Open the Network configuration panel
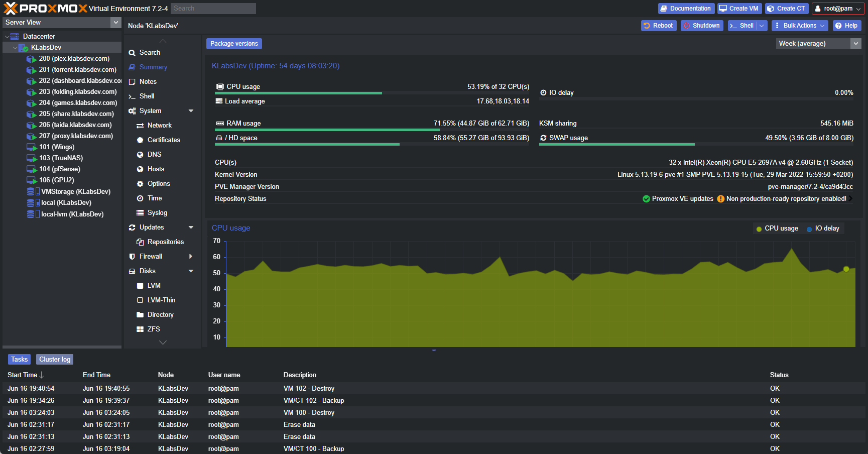 (x=159, y=125)
